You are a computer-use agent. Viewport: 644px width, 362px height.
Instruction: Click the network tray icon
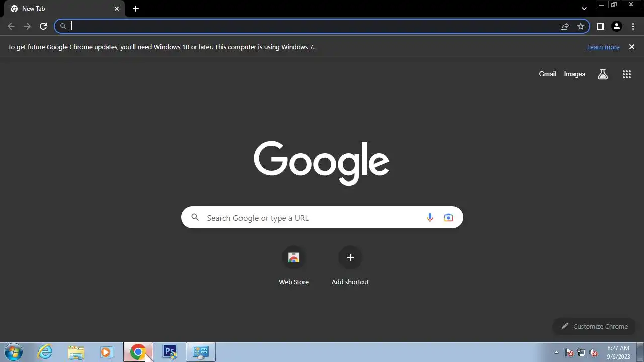click(x=581, y=352)
